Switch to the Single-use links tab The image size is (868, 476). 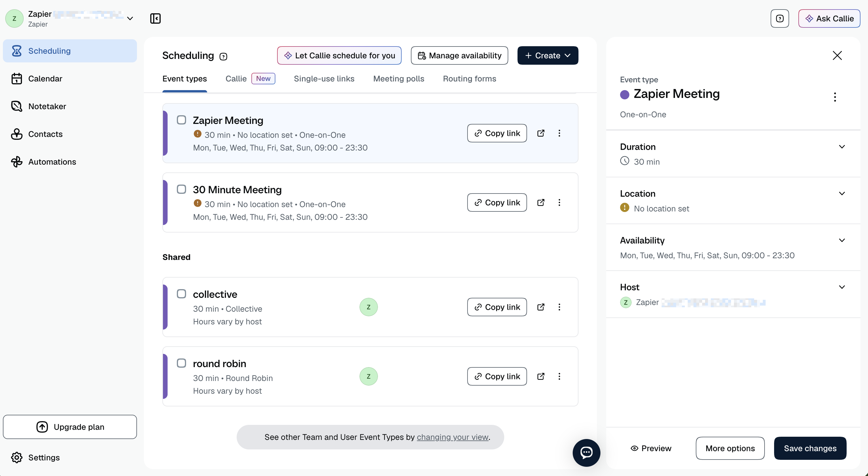324,79
